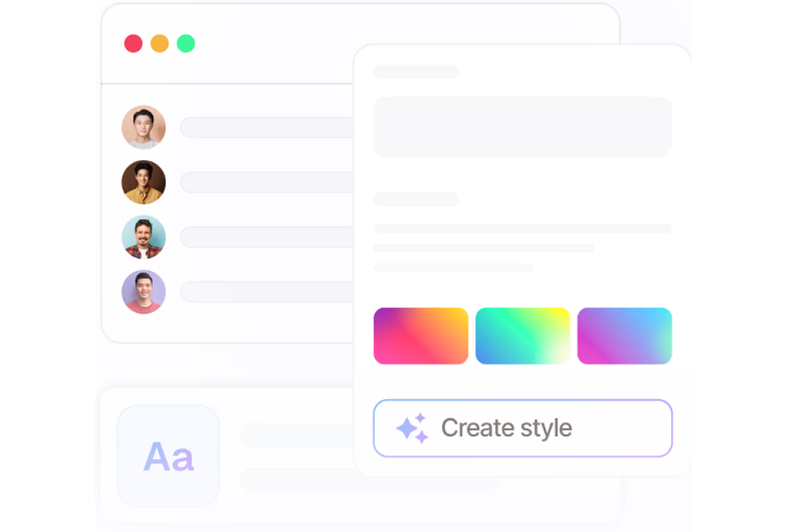Click placeholder bar beside purple avatar
The image size is (787, 532).
click(x=267, y=291)
